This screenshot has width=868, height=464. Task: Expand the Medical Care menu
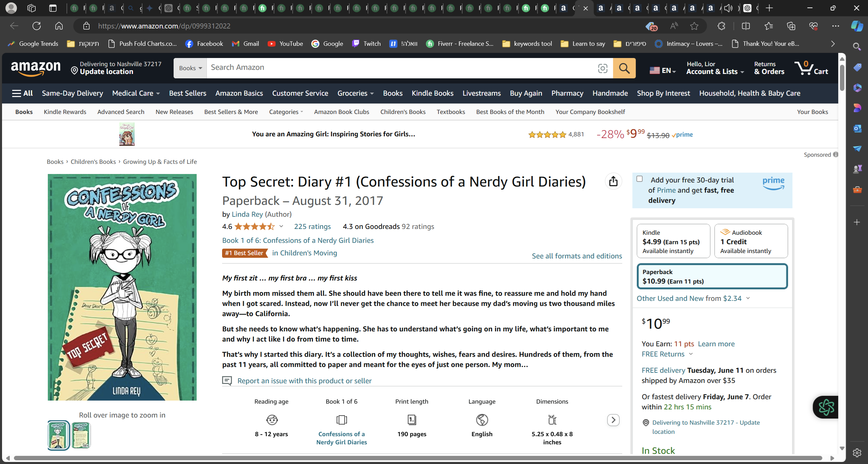[x=136, y=93]
